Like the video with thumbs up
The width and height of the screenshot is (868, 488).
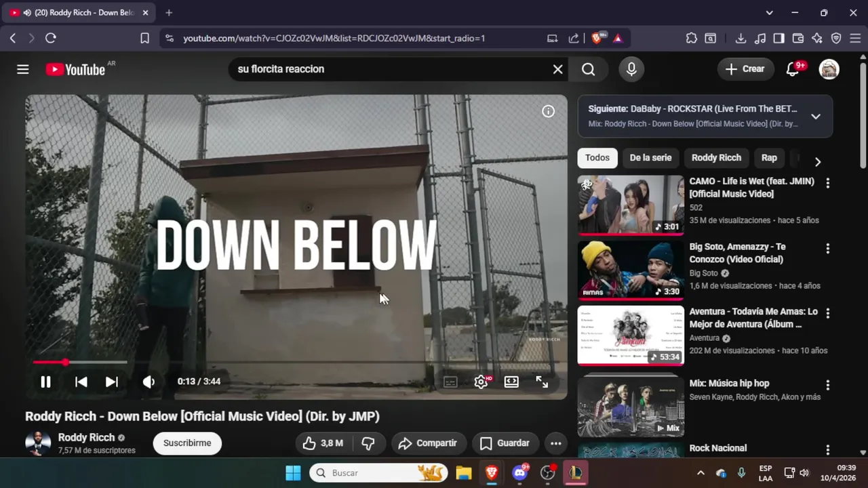point(323,443)
